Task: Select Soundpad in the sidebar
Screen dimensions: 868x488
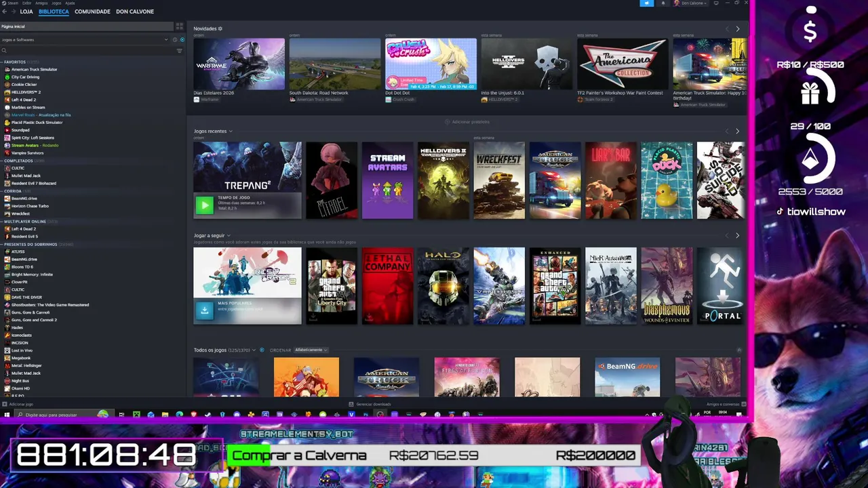Action: coord(20,130)
